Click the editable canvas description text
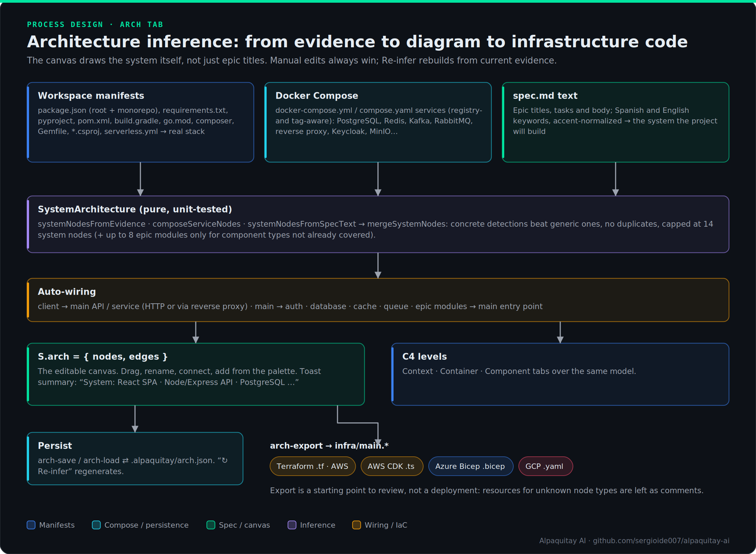Image resolution: width=756 pixels, height=554 pixels. [179, 377]
